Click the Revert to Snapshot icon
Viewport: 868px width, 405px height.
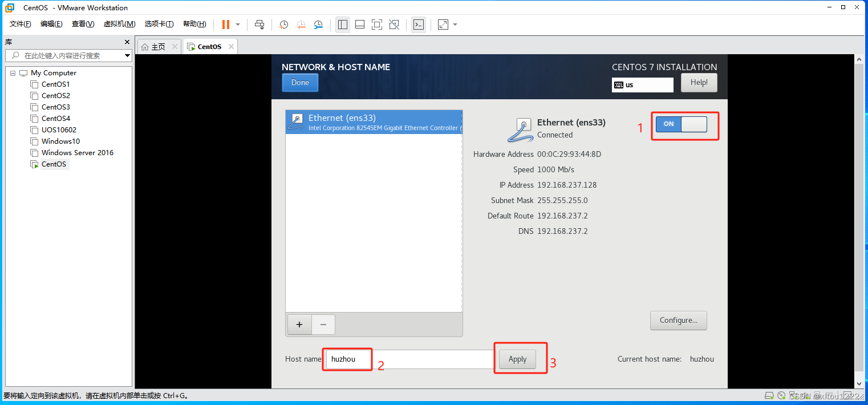point(301,25)
